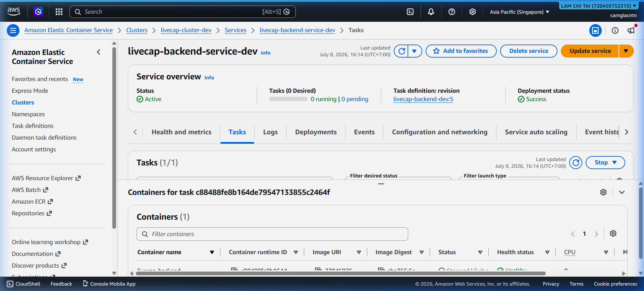The image size is (644, 291).
Task: Sort by Container name column
Action: (212, 252)
